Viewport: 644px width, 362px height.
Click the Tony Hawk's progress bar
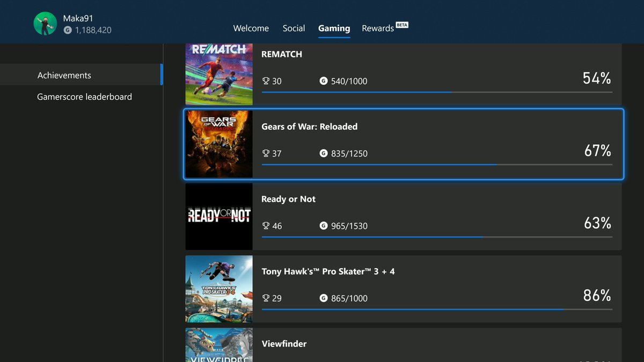pyautogui.click(x=437, y=309)
